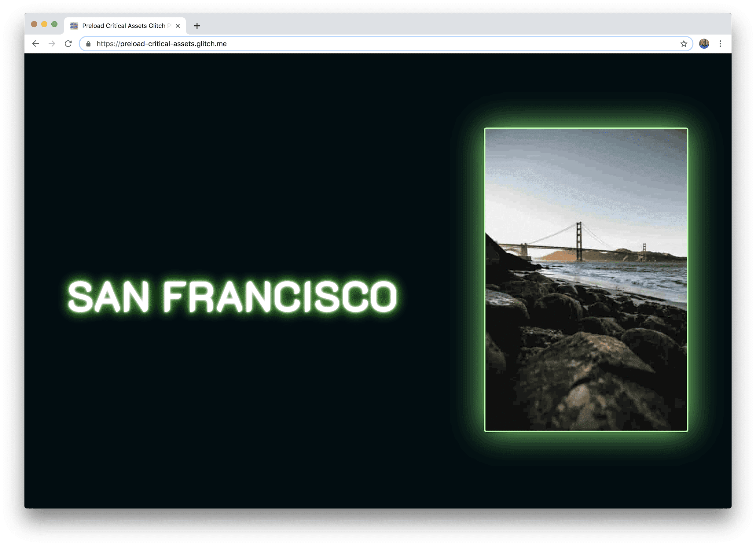756x546 pixels.
Task: Open the Chrome profile avatar
Action: 704,44
